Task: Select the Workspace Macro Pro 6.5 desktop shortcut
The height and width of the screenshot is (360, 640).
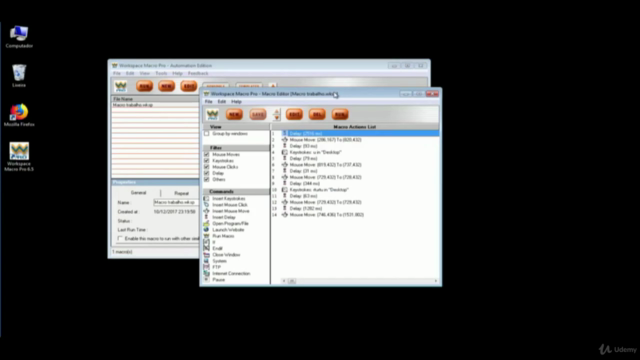Action: (19, 157)
